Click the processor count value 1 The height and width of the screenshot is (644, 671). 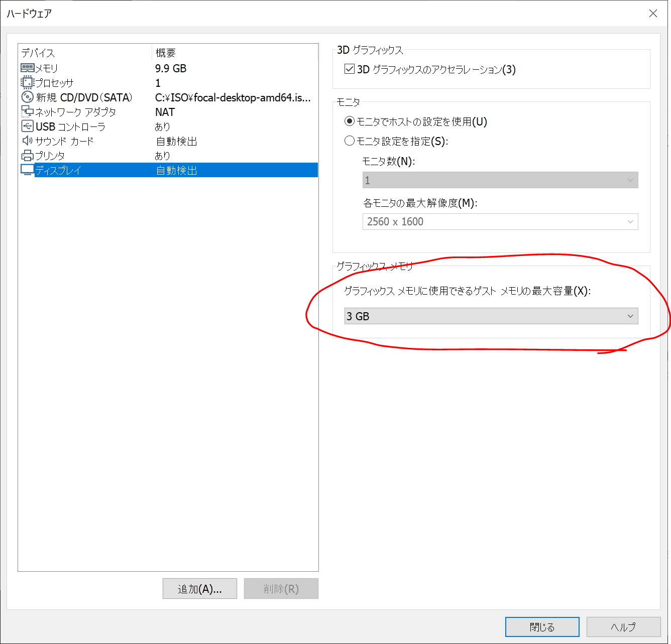tap(158, 83)
